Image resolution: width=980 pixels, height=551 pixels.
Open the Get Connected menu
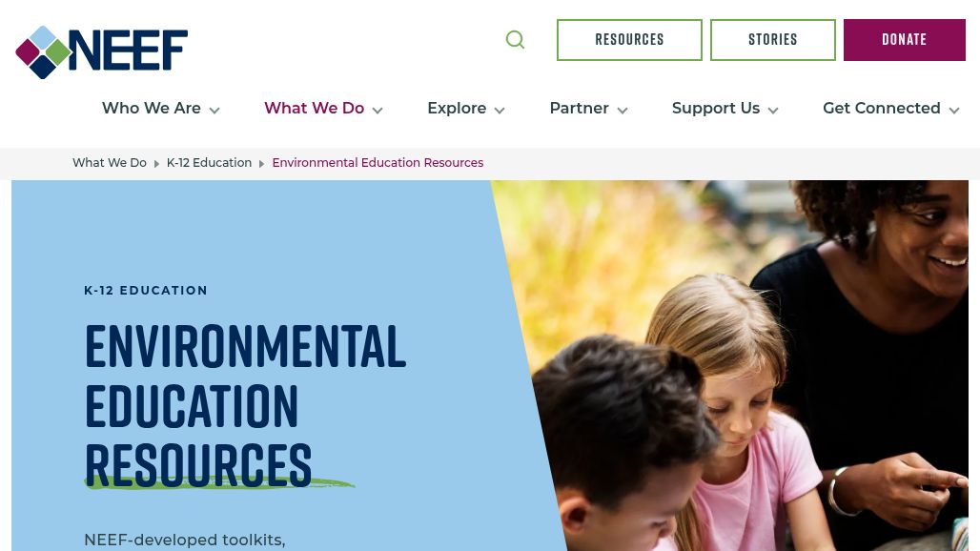(x=881, y=108)
